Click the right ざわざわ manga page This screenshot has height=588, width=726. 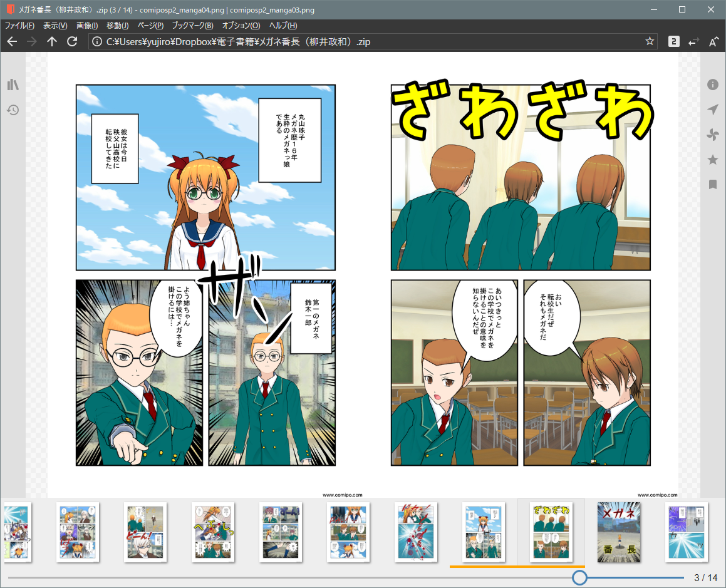coord(521,275)
